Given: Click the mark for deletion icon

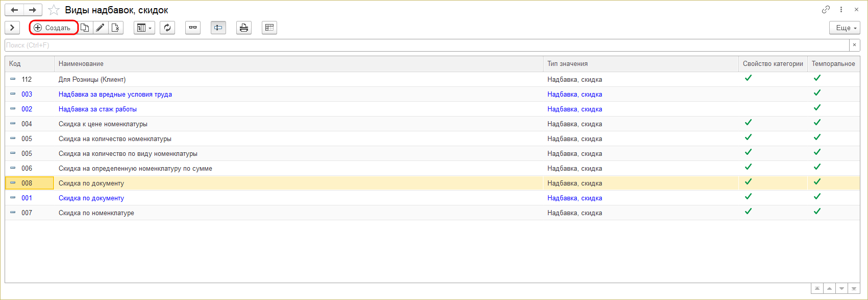Looking at the screenshot, I should (x=116, y=28).
